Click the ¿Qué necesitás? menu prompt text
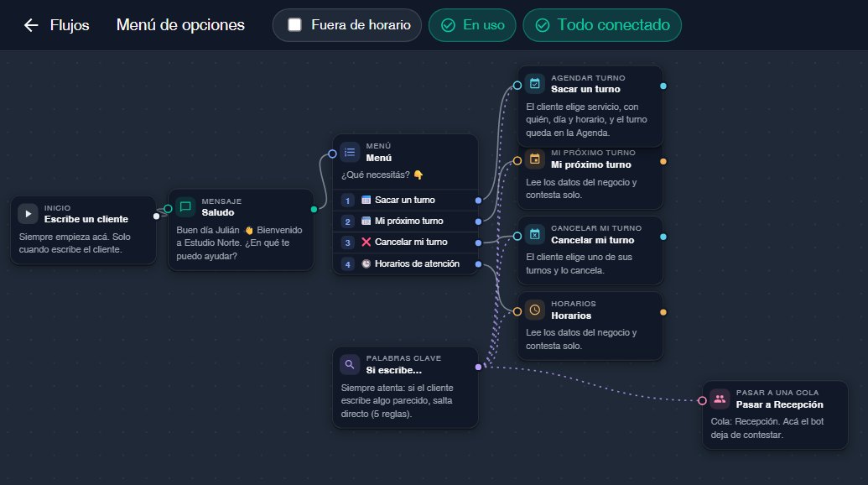Screen dimensions: 868x485 (x=382, y=175)
